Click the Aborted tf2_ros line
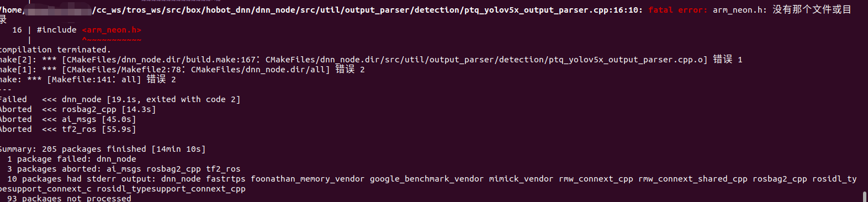The height and width of the screenshot is (202, 868). [x=68, y=129]
